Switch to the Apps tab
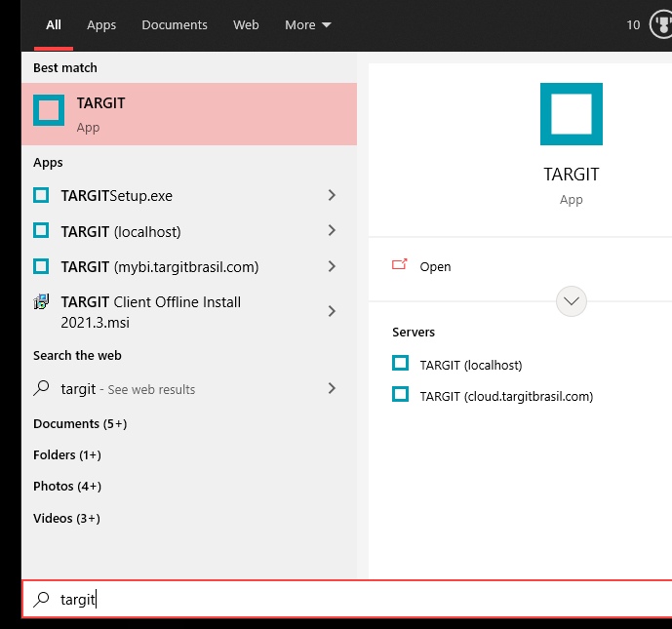 (x=101, y=24)
